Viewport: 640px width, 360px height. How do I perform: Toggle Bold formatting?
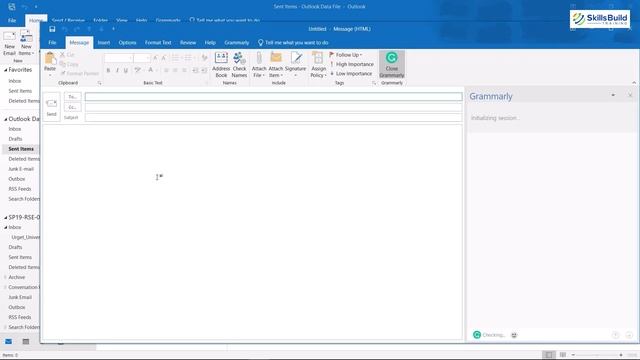point(108,70)
